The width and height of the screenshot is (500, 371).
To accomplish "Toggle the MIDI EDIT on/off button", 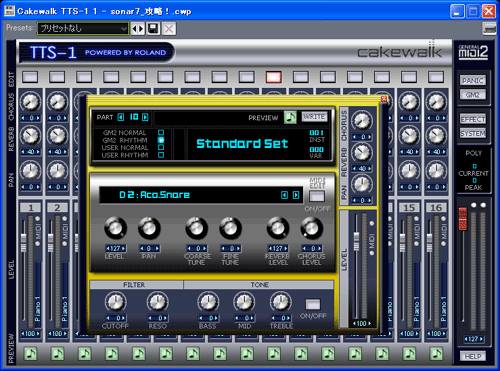I will coord(317,196).
